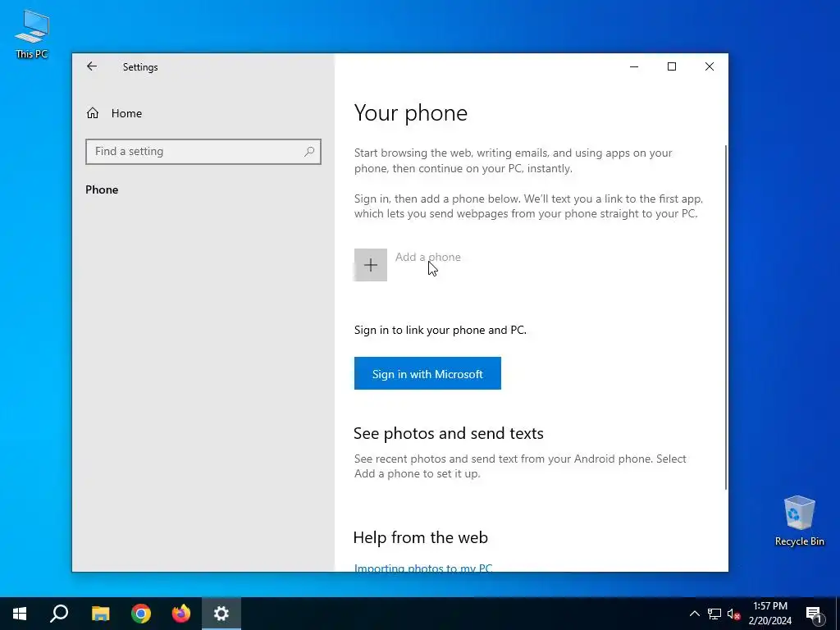Click the Find a setting search box
The width and height of the screenshot is (840, 630).
pyautogui.click(x=203, y=152)
